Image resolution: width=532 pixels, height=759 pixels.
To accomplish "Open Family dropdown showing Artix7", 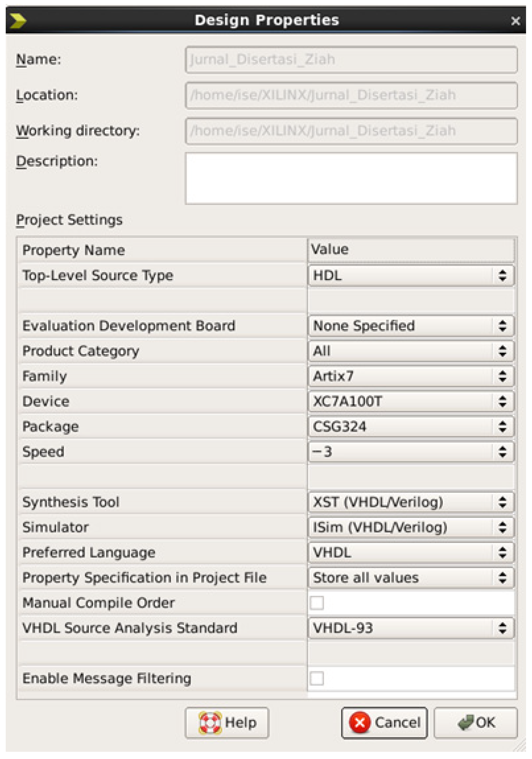I will click(411, 376).
